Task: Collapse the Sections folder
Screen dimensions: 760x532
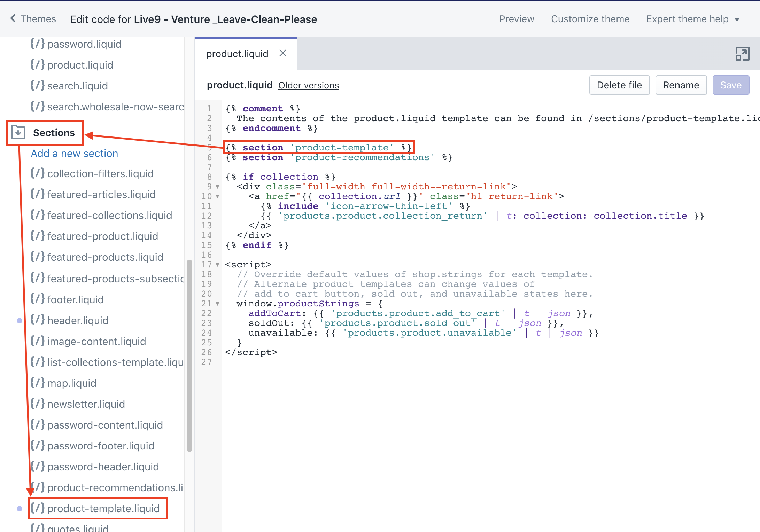Action: click(x=54, y=133)
